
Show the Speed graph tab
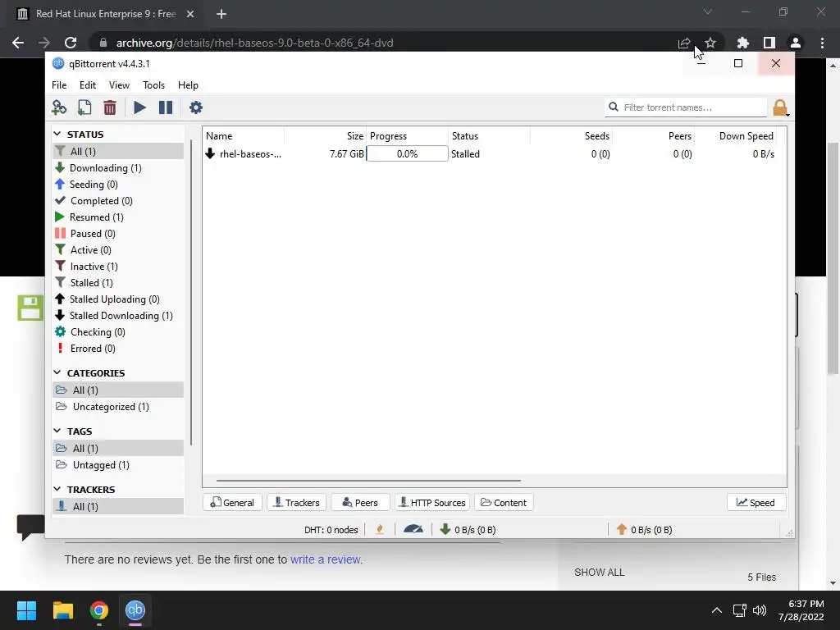click(756, 503)
